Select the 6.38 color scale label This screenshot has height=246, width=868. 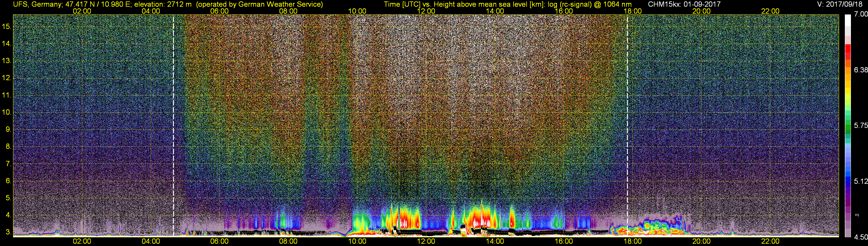(860, 70)
